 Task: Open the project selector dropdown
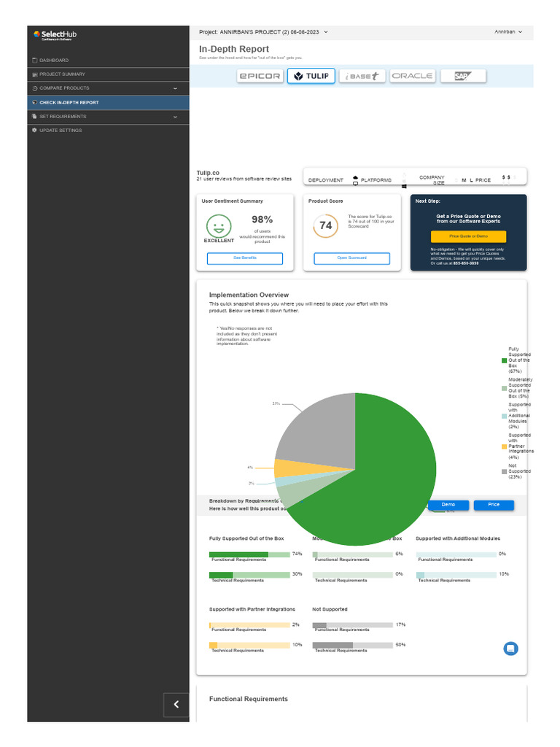[263, 32]
